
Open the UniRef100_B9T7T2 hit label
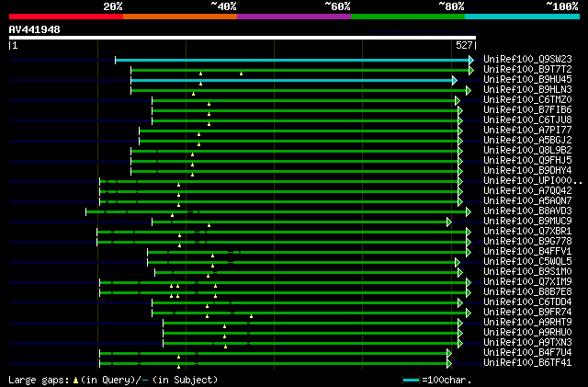[x=527, y=70]
